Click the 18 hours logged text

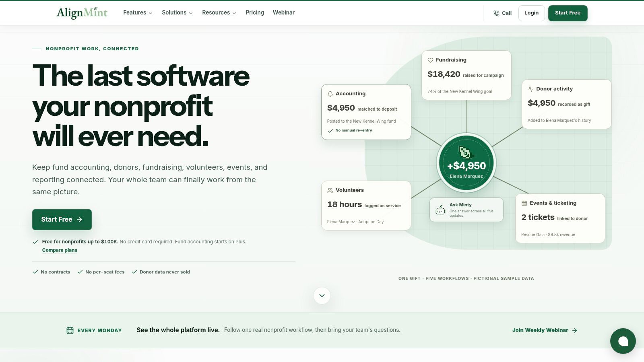pyautogui.click(x=364, y=205)
